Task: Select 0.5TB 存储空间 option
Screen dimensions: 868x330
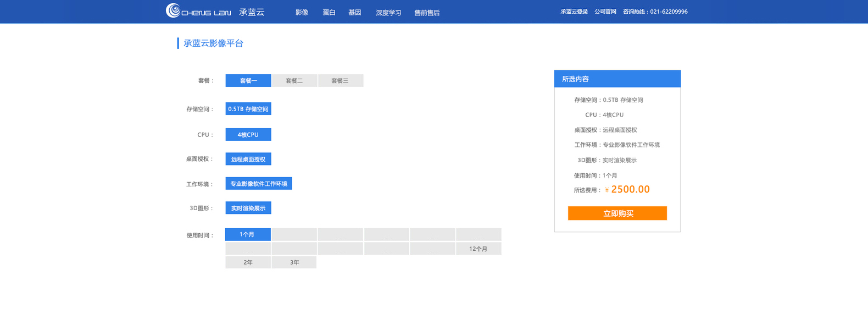Action: click(248, 109)
